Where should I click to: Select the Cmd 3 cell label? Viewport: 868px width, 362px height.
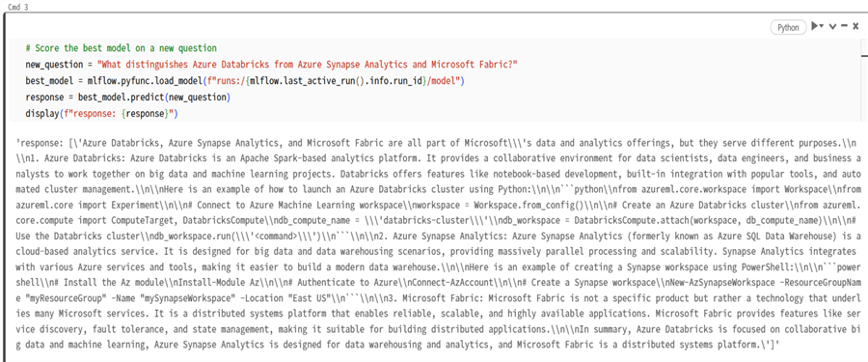coord(14,6)
